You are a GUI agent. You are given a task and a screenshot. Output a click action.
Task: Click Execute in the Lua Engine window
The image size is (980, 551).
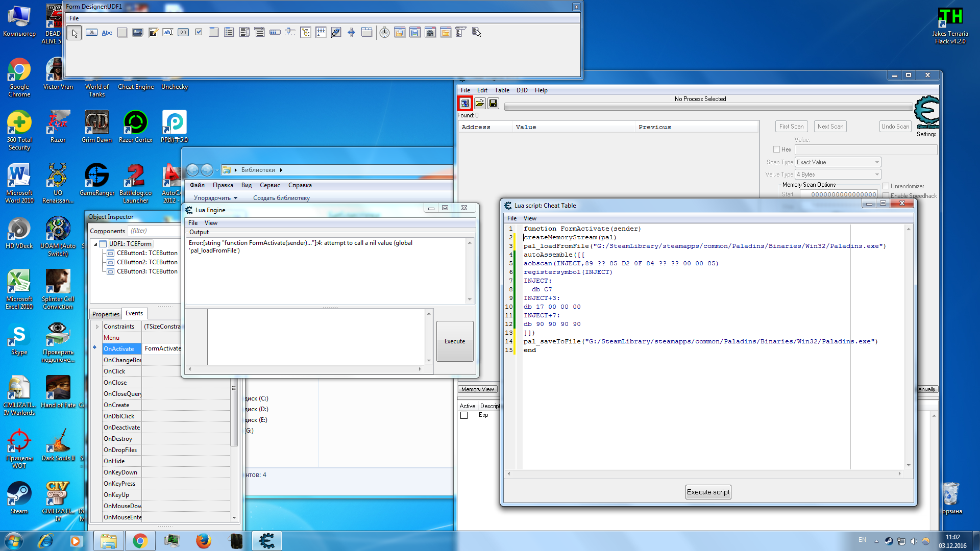click(454, 341)
